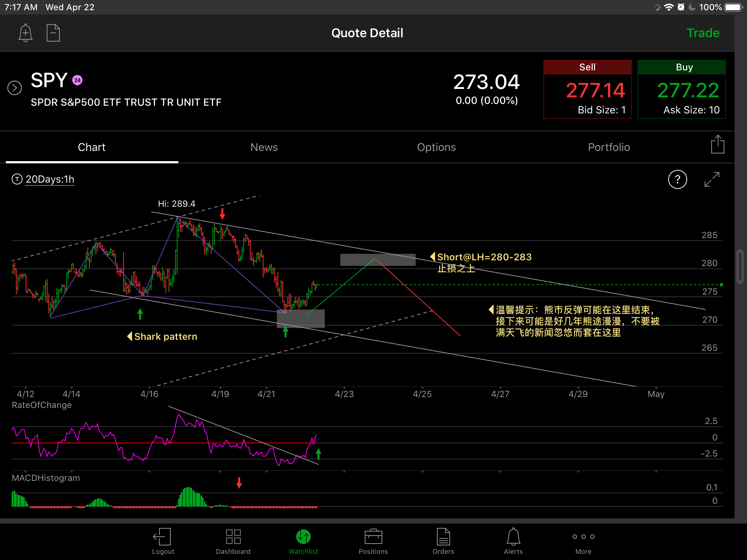Switch to the Portfolio tab
This screenshot has width=747, height=560.
click(609, 147)
